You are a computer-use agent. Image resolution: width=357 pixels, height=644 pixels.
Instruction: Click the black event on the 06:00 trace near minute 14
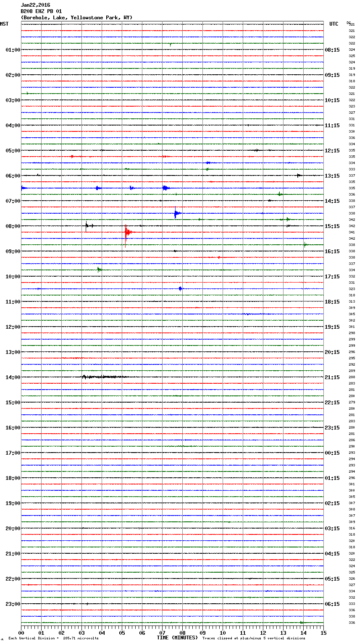[x=299, y=175]
